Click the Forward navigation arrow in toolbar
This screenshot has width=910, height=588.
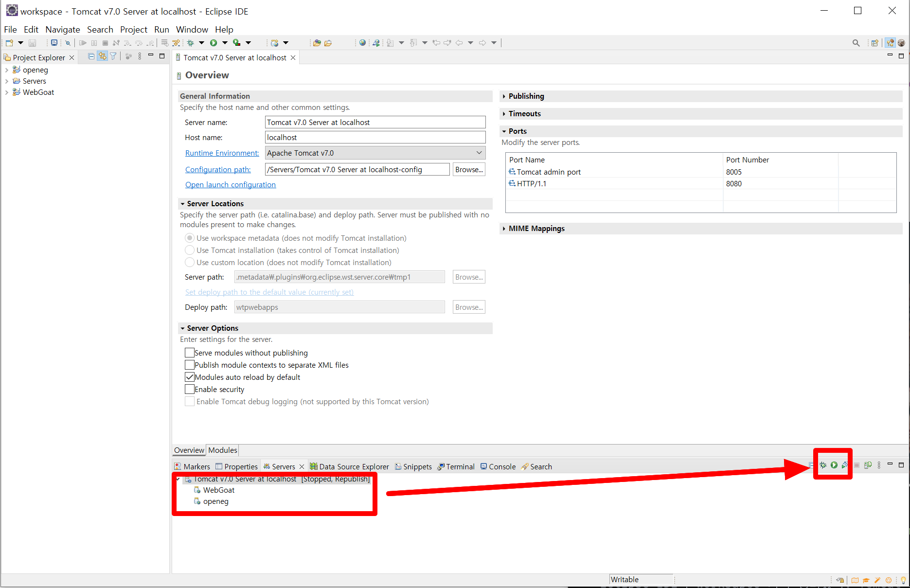(482, 43)
